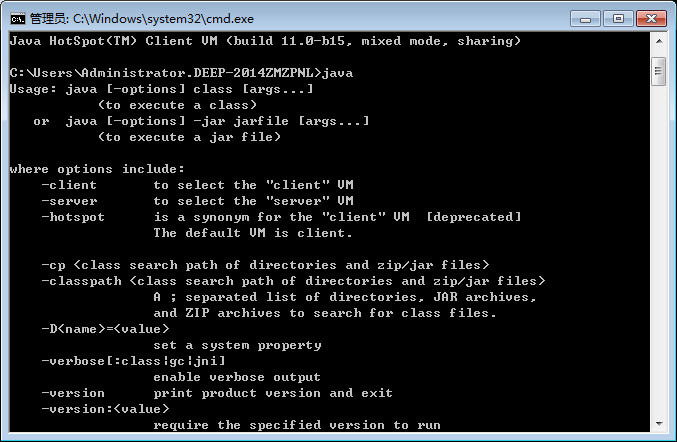Click the '[deprecated]' word in output
This screenshot has height=442, width=677.
(474, 217)
